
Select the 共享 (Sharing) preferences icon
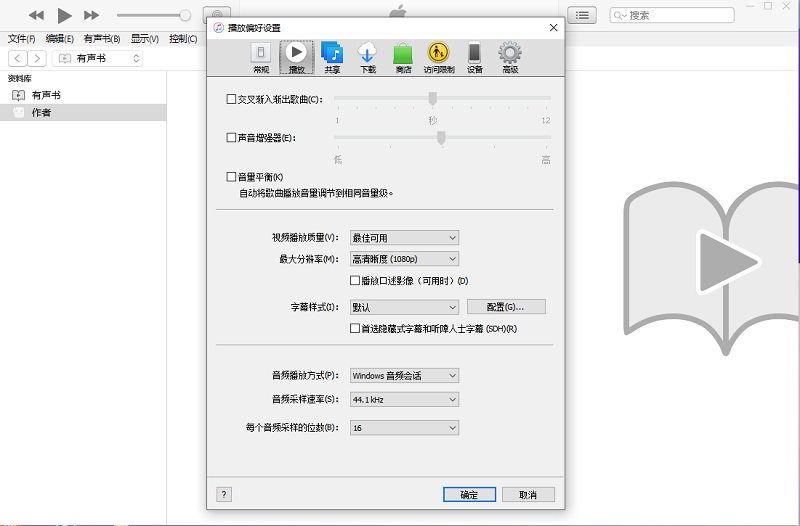point(332,57)
